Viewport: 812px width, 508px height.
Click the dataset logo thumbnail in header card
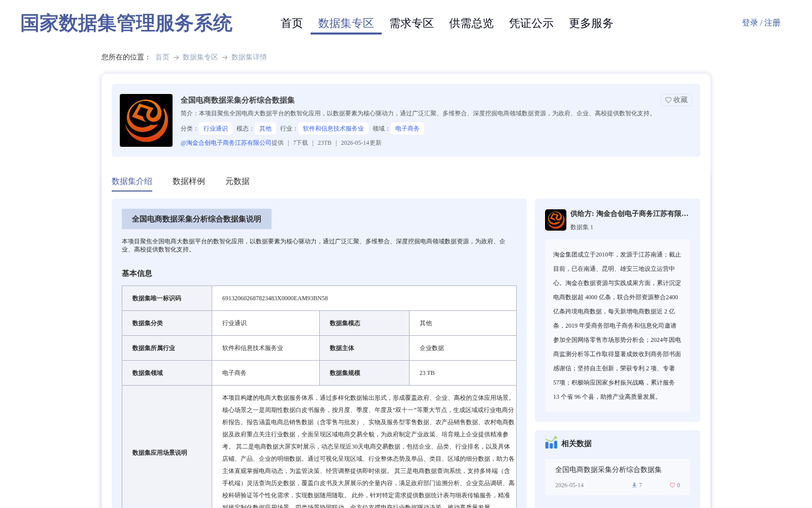[146, 120]
